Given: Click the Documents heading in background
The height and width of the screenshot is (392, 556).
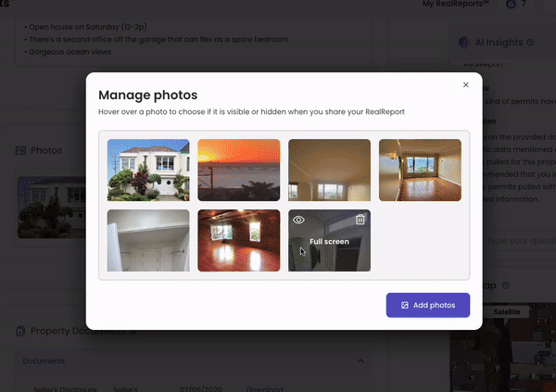Looking at the screenshot, I should (x=44, y=360).
